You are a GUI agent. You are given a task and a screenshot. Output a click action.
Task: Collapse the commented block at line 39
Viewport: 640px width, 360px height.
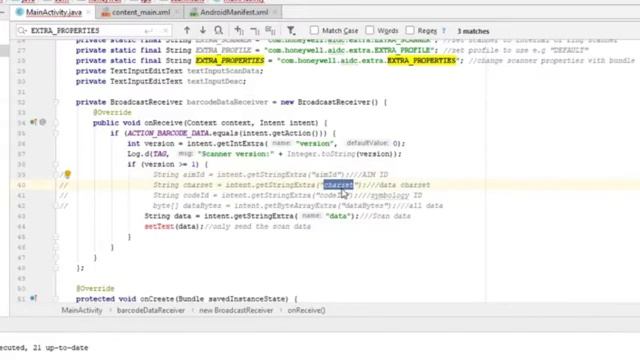56,175
